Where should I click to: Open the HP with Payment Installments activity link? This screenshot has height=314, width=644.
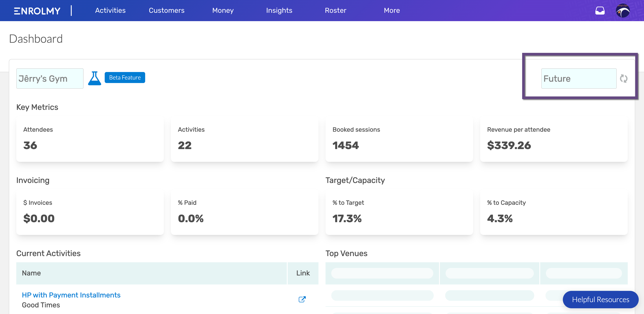(71, 295)
